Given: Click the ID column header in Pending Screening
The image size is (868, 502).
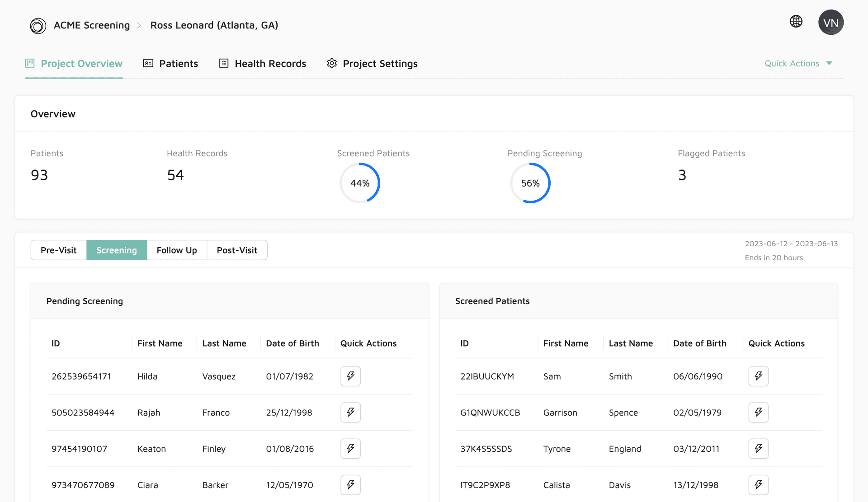Looking at the screenshot, I should 56,343.
